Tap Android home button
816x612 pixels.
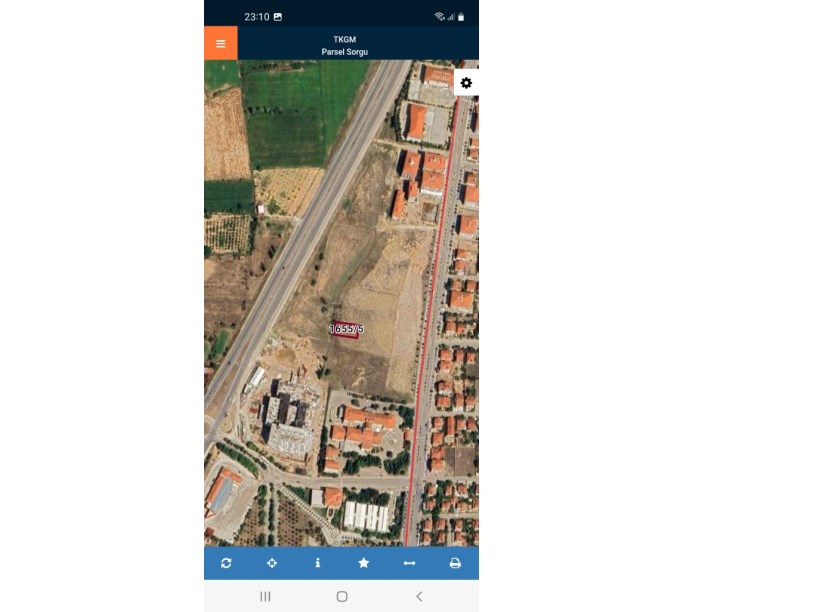tap(342, 596)
